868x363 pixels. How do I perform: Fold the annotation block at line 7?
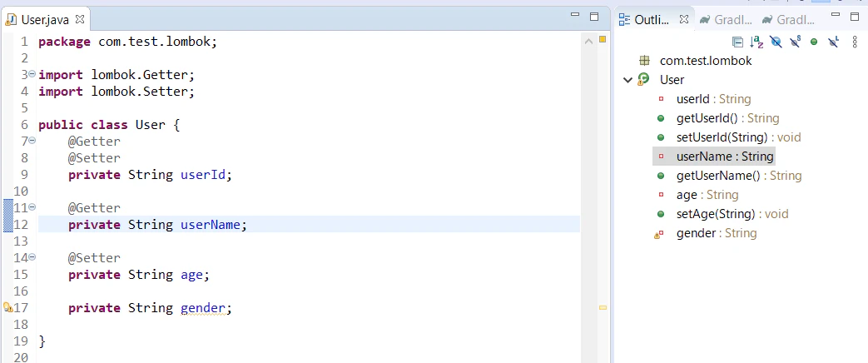[32, 140]
